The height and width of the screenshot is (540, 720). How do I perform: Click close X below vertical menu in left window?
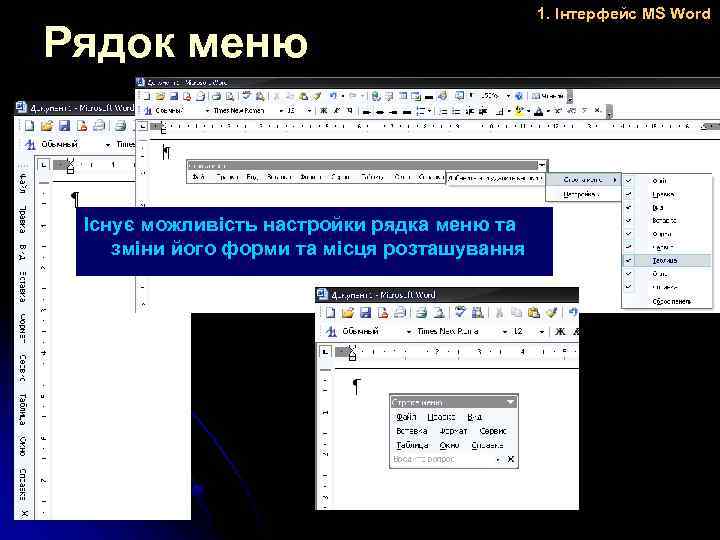24,513
